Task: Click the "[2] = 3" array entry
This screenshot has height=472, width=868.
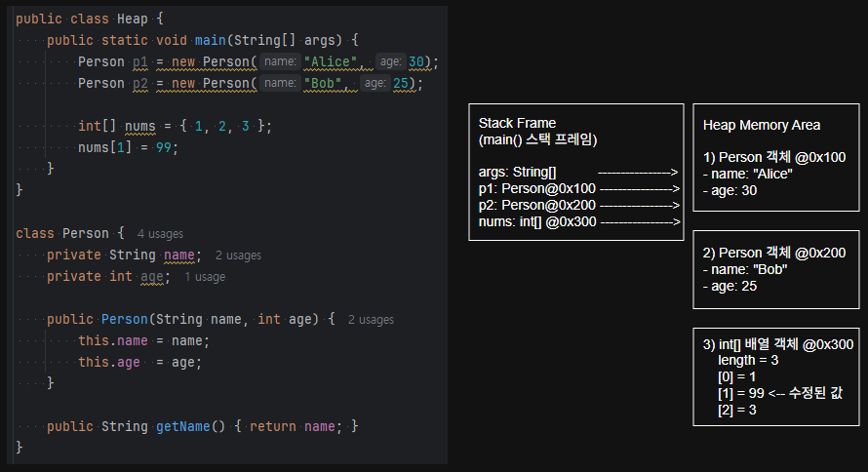Action: 737,410
